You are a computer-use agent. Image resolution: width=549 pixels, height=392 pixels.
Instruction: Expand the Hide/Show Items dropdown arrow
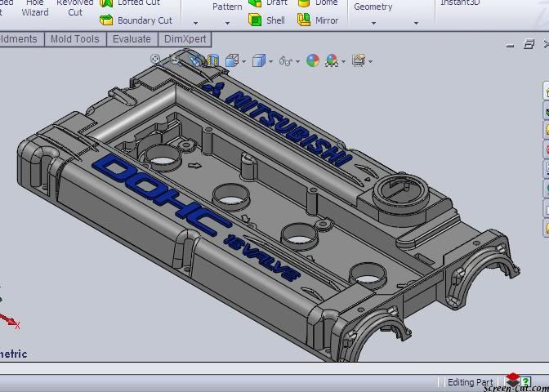[x=297, y=62]
